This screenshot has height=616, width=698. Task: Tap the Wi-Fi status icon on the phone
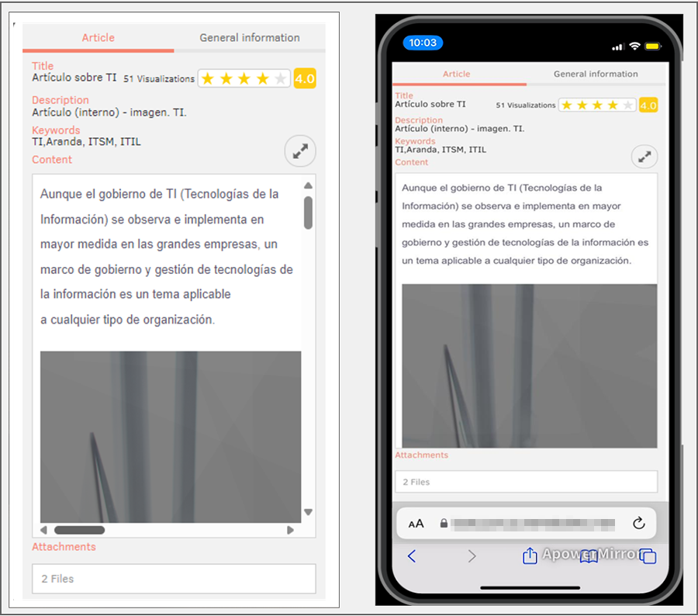click(635, 46)
